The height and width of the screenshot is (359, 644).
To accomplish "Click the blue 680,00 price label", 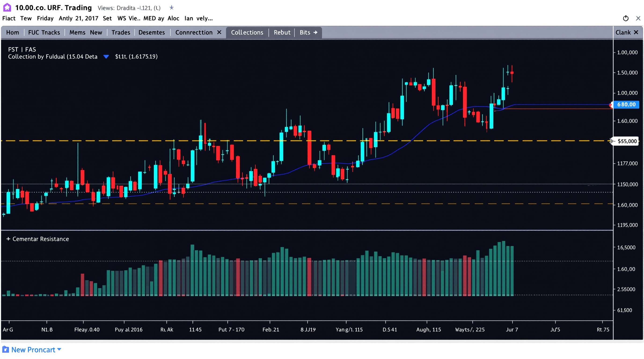I will (626, 104).
